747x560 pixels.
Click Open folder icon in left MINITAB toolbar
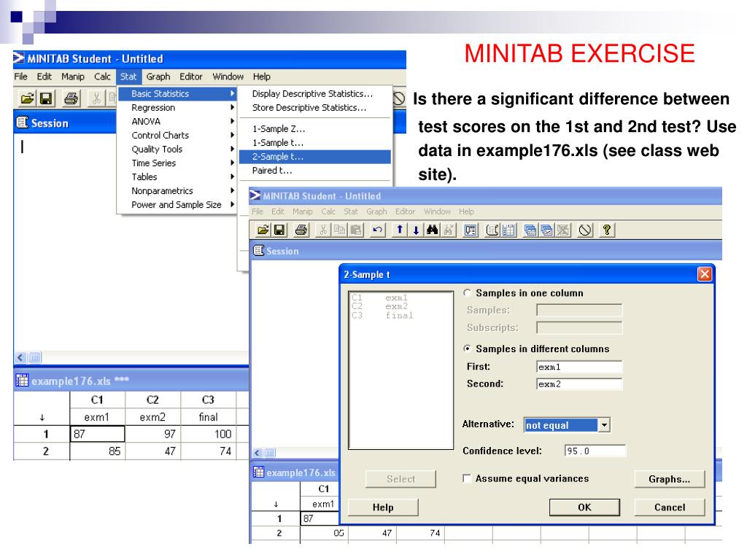(x=27, y=98)
